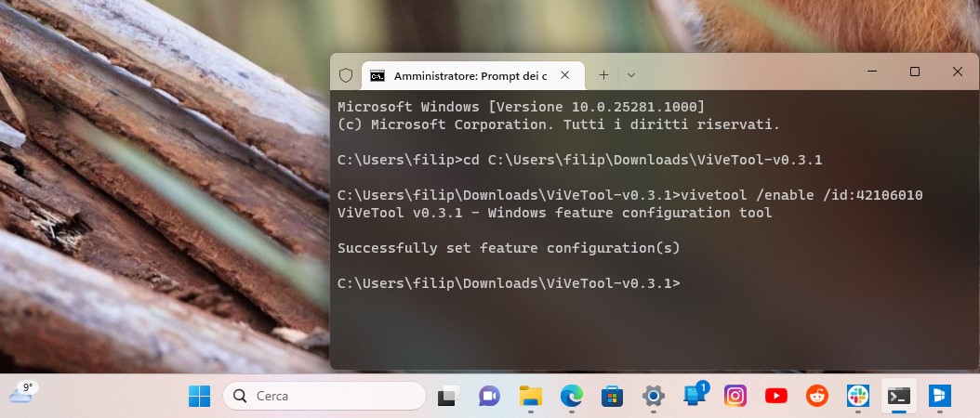Click the 'Successfully set feature configuration(s)' line
The image size is (980, 418).
pos(508,248)
